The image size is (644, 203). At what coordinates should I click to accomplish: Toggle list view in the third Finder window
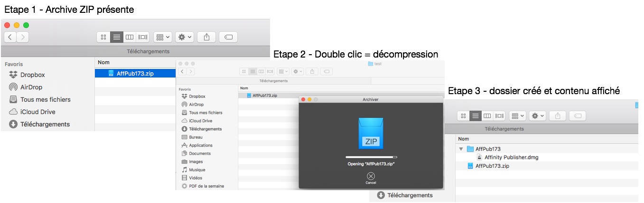pyautogui.click(x=476, y=116)
